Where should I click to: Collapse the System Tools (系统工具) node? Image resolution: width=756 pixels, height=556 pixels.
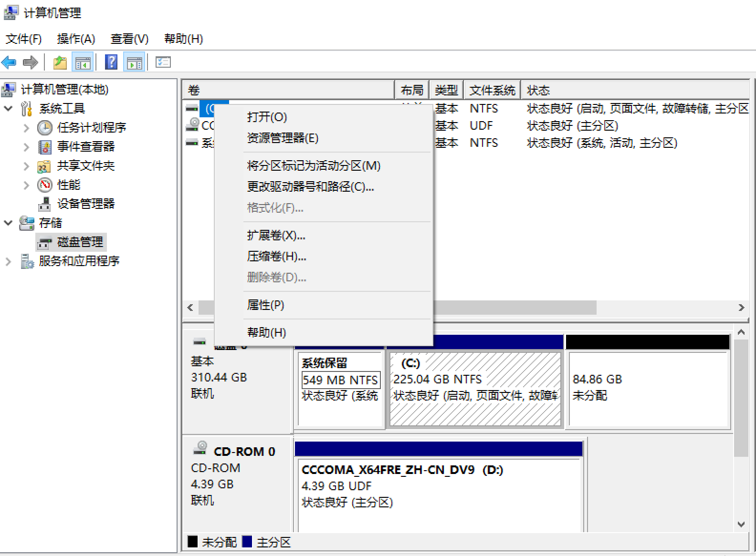coord(8,109)
